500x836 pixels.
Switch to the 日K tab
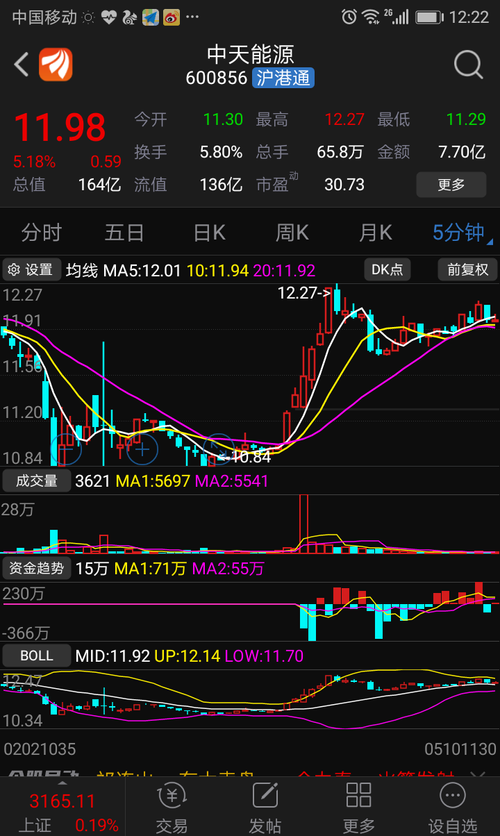click(x=209, y=233)
